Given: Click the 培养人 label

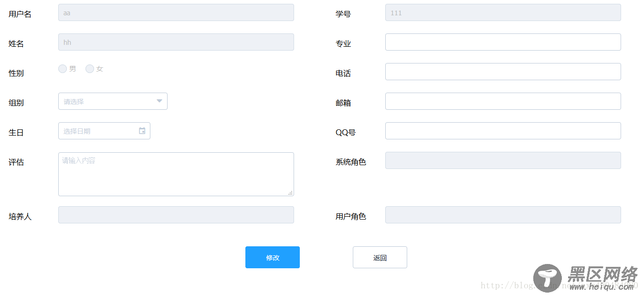Looking at the screenshot, I should [20, 216].
